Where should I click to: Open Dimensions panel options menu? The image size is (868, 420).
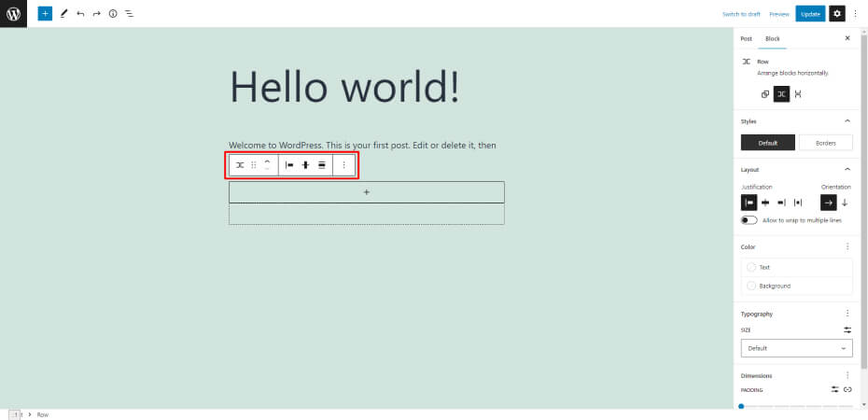coord(847,375)
